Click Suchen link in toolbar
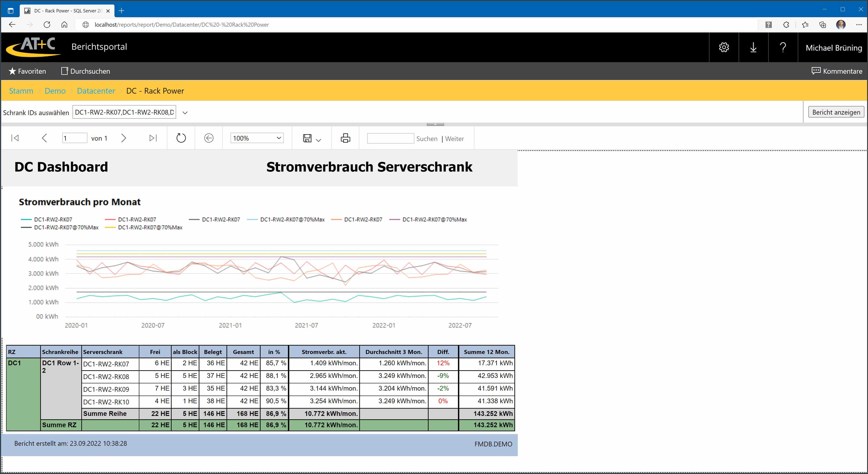This screenshot has width=868, height=474. coord(427,139)
